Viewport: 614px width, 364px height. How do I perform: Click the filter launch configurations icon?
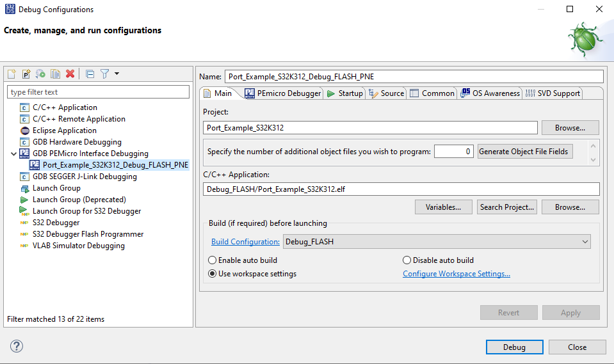click(x=104, y=74)
